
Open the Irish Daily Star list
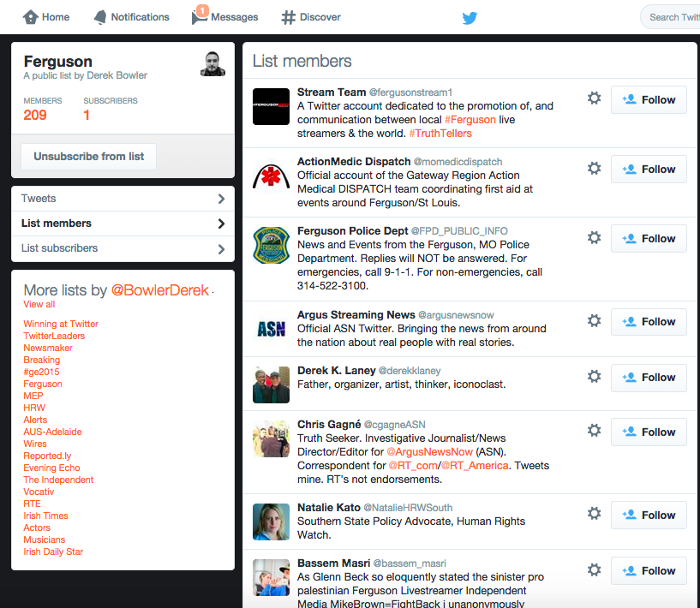pos(53,551)
